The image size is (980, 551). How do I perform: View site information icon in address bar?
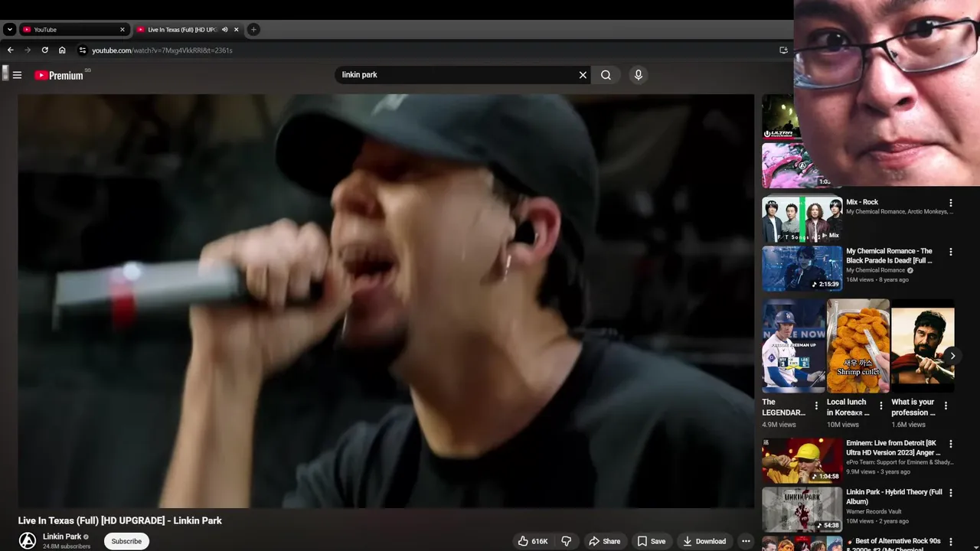[x=83, y=51]
